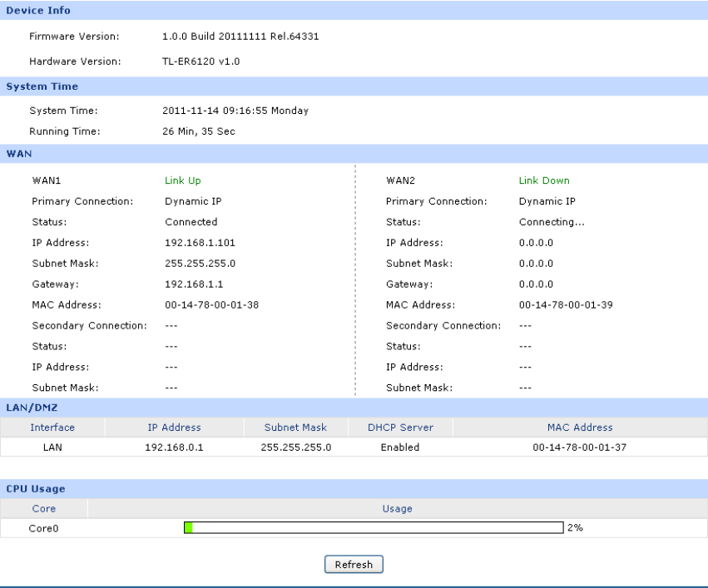Click the Running Time value
708x588 pixels.
[x=199, y=131]
